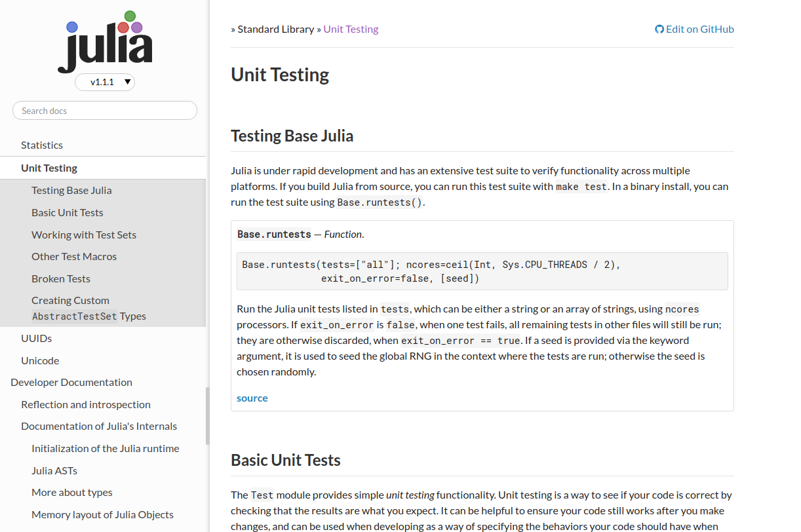The height and width of the screenshot is (532, 801).
Task: Open the v1.1.1 version selector dropdown
Action: (x=105, y=82)
